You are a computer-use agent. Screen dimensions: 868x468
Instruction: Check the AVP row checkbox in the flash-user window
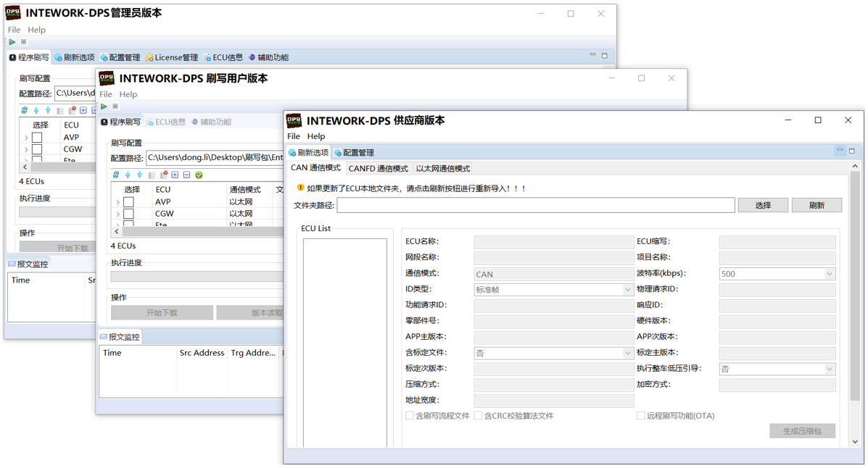[x=128, y=202]
